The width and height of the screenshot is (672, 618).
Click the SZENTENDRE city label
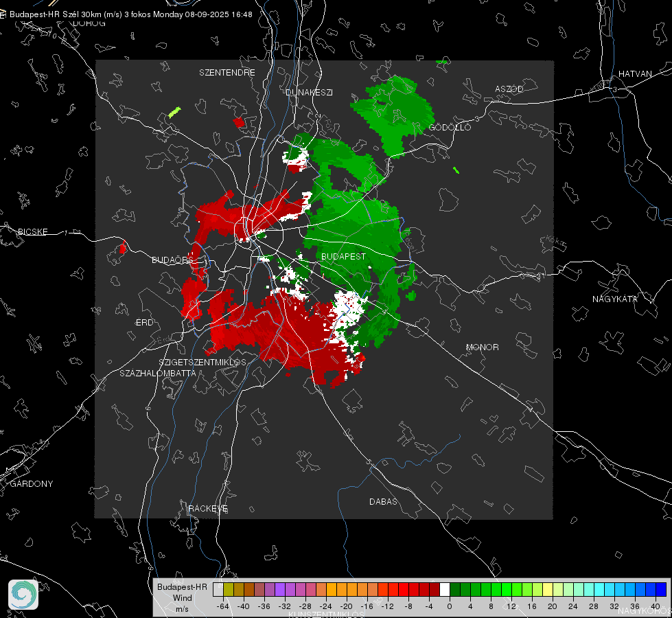pyautogui.click(x=227, y=73)
